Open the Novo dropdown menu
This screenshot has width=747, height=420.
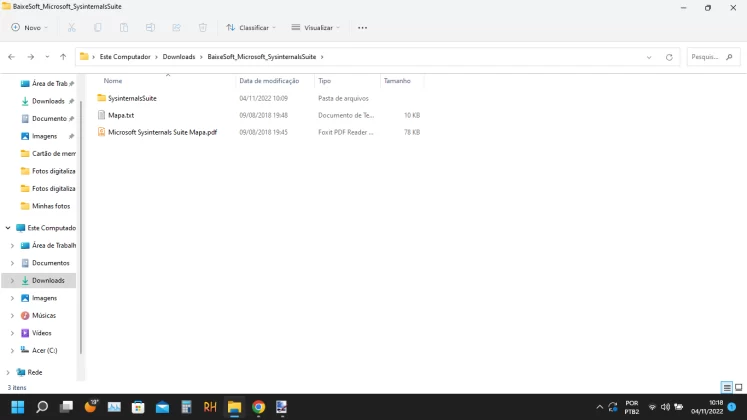pos(30,28)
